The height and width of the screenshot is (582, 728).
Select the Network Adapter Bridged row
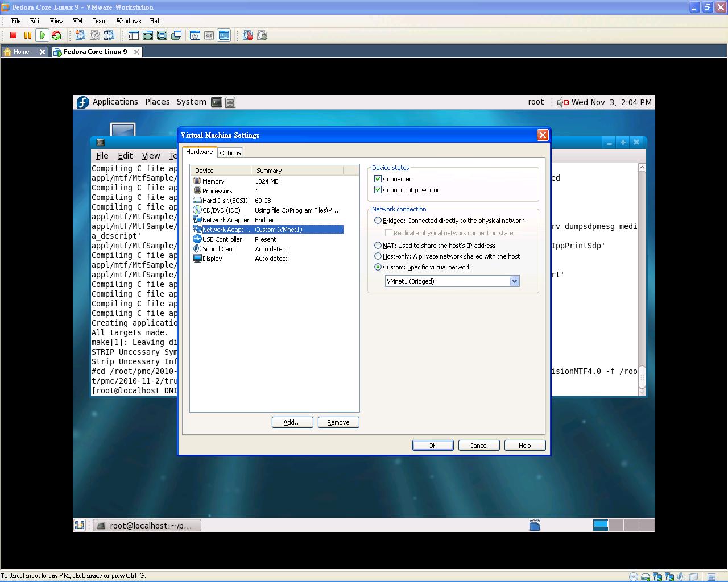coord(268,220)
